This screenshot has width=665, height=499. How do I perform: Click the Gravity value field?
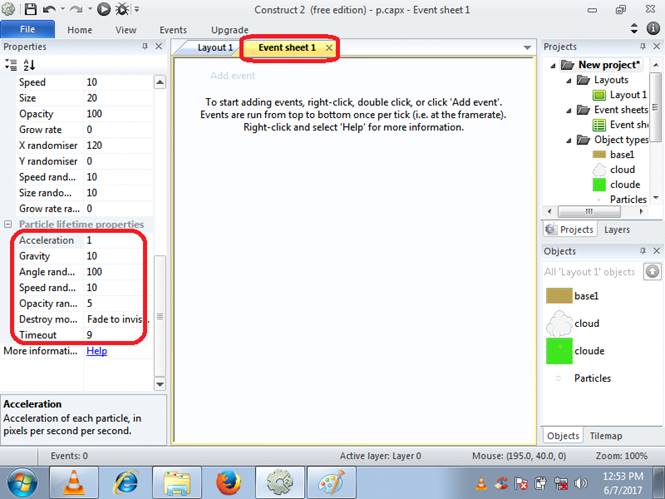pyautogui.click(x=117, y=256)
